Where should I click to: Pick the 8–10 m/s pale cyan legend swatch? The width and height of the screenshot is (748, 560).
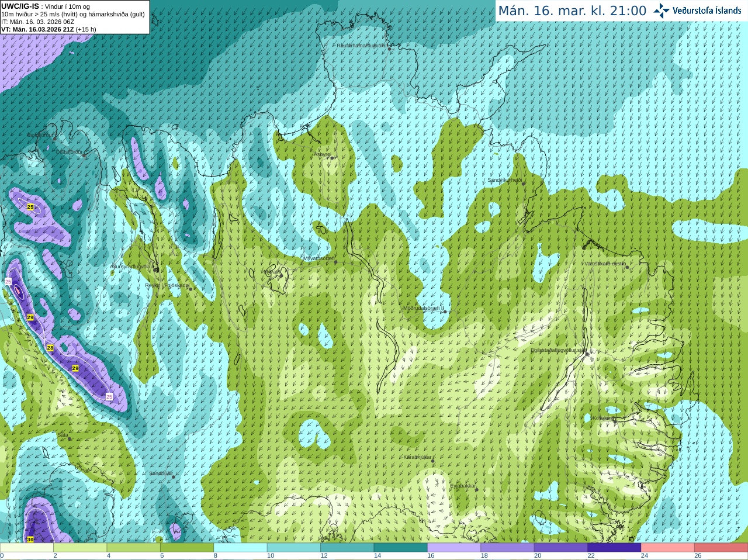[241, 548]
